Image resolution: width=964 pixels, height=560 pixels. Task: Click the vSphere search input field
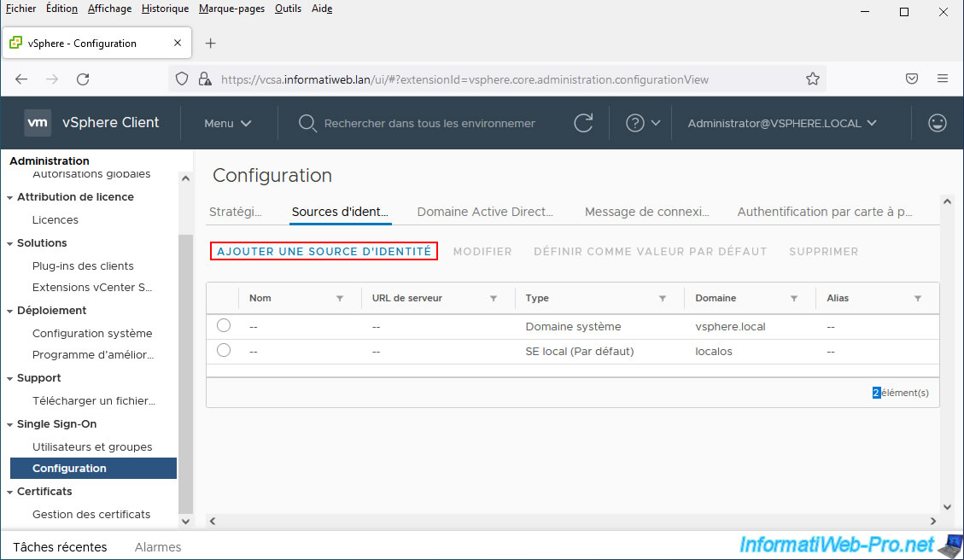pyautogui.click(x=429, y=124)
